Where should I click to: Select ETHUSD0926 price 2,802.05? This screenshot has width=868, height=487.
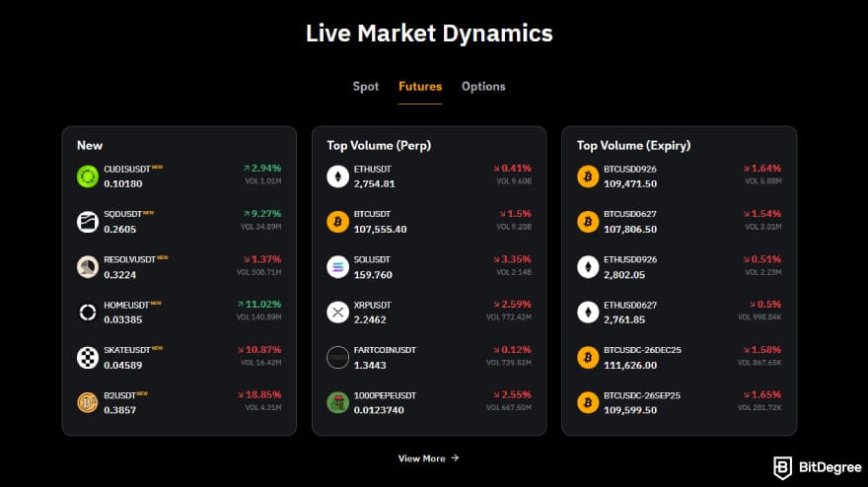(x=623, y=274)
